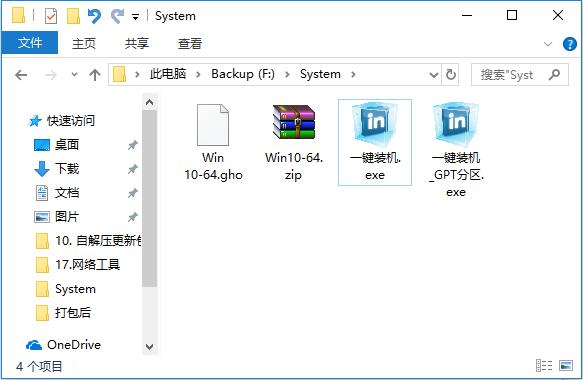Open the Customize Quick Access Toolbar dropdown
This screenshot has width=583, height=380.
click(x=136, y=17)
